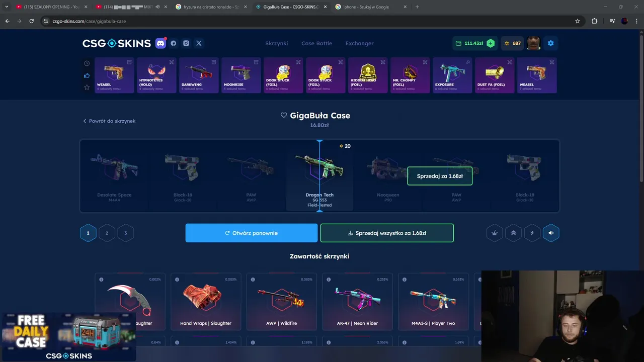Click info icon on M4A1-S Player Two card

tap(405, 280)
